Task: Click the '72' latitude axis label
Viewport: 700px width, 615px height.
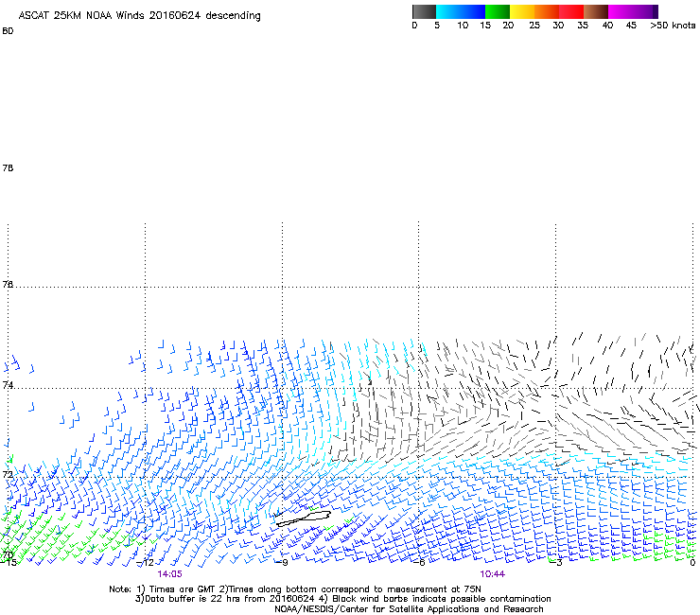Action: click(x=8, y=474)
